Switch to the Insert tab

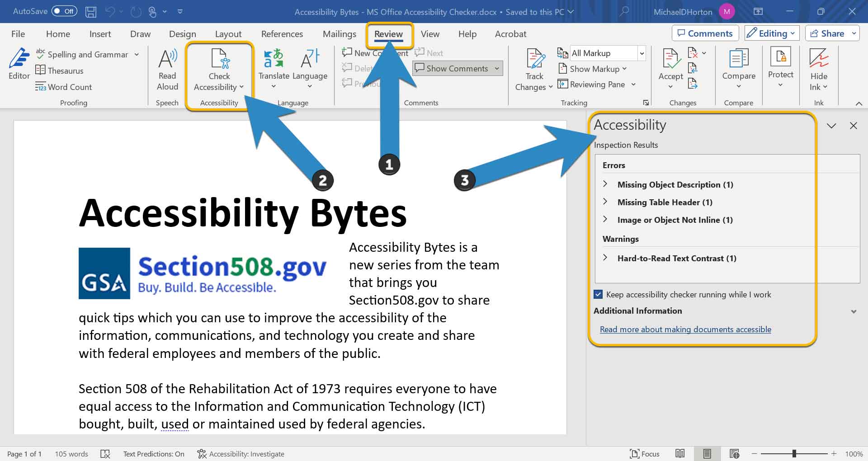(100, 34)
